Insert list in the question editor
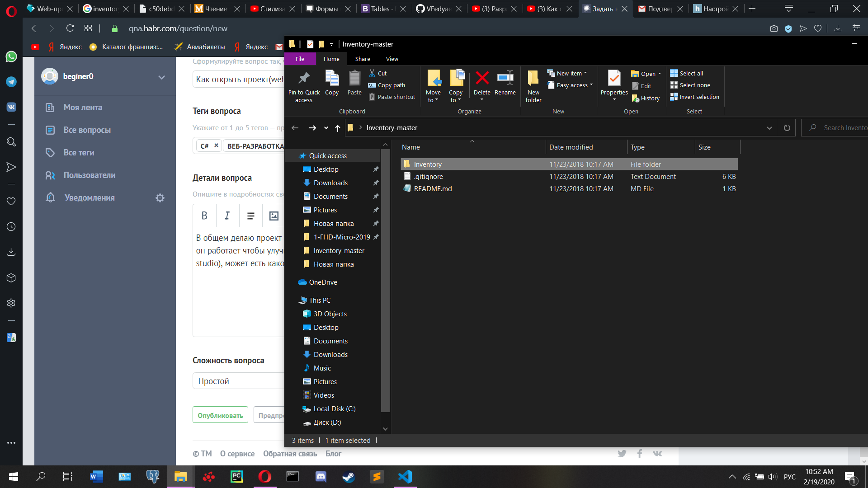 click(251, 216)
